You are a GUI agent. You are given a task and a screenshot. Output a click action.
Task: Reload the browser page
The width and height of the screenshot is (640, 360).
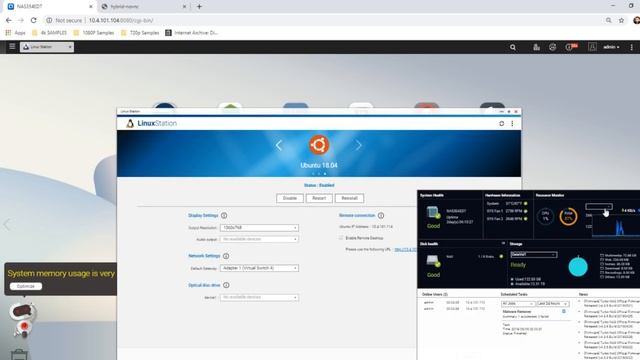click(33, 20)
